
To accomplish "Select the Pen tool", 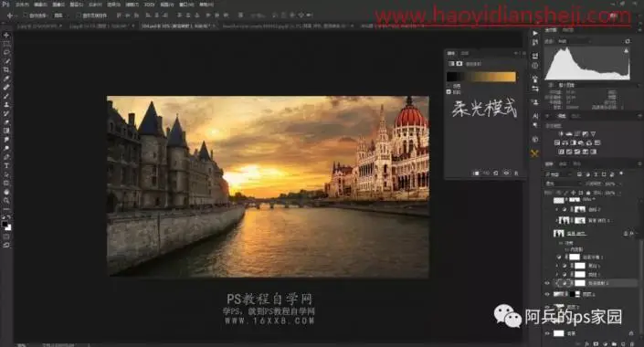I will click(6, 157).
